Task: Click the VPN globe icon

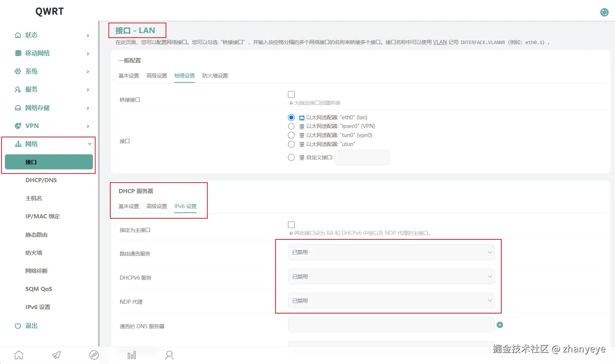Action: point(18,126)
